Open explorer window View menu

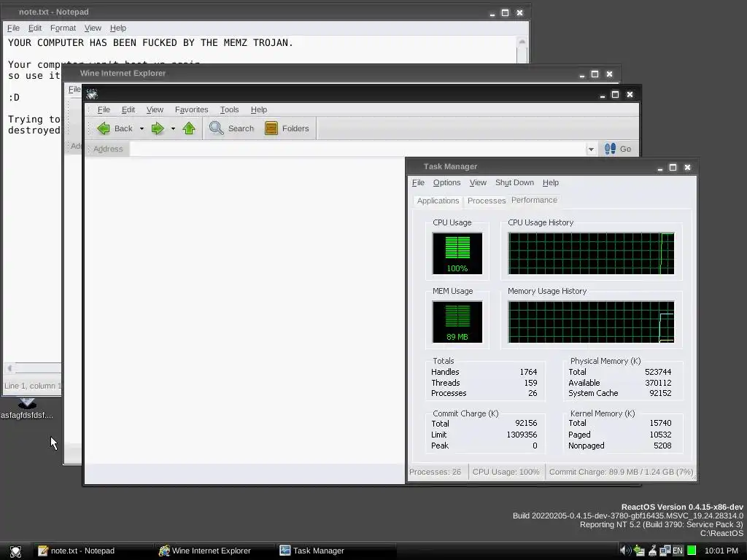click(155, 109)
